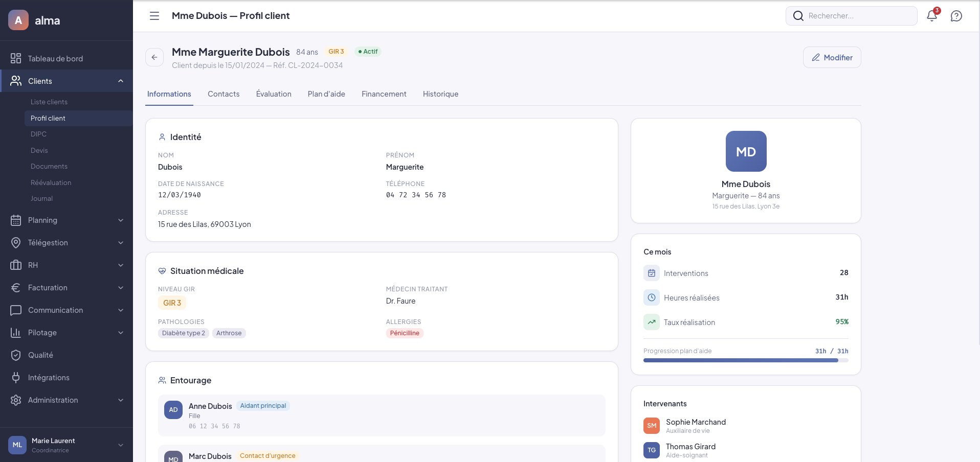Click the alma logo icon
980x462 pixels.
(18, 20)
